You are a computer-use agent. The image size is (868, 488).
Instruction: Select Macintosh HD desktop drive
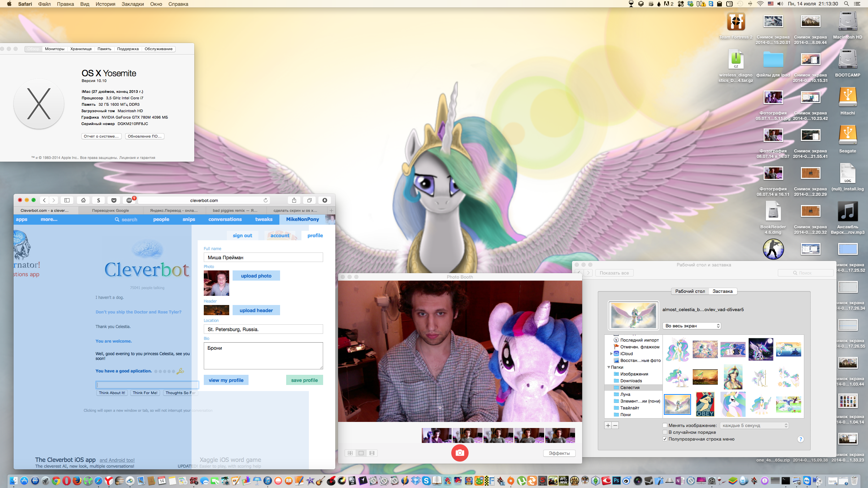point(848,22)
